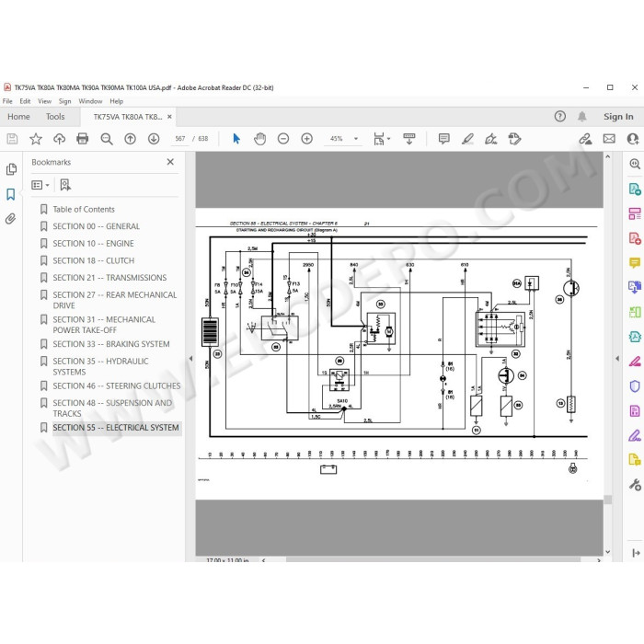
Task: Click the Highlight text pen icon
Action: pyautogui.click(x=467, y=139)
